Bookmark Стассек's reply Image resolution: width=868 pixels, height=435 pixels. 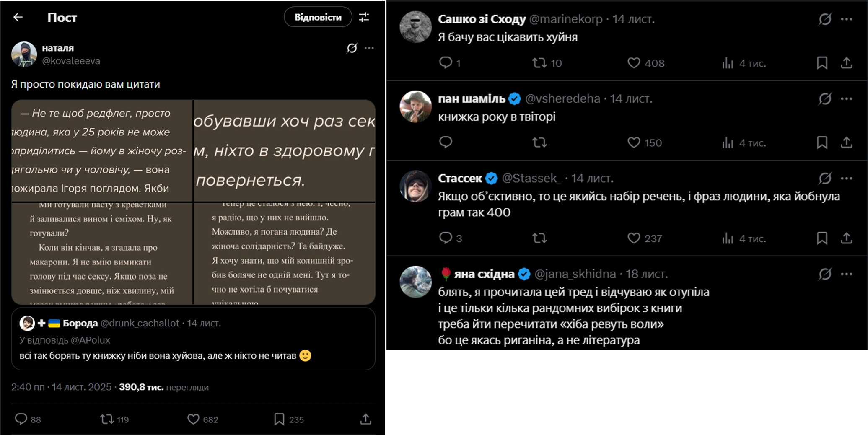822,238
